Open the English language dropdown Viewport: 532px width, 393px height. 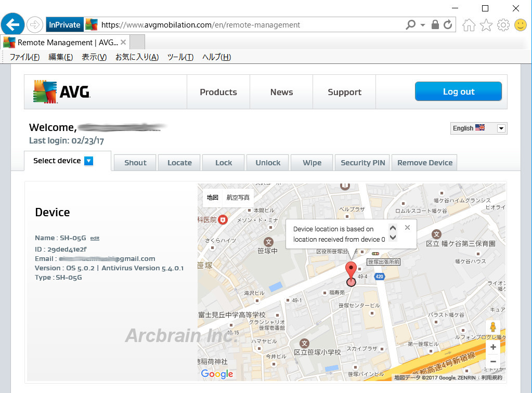tap(479, 128)
